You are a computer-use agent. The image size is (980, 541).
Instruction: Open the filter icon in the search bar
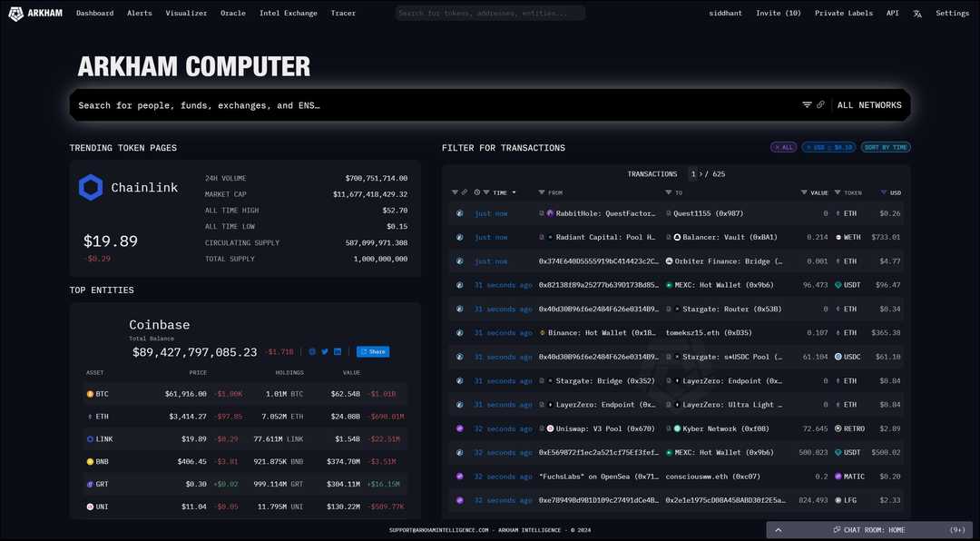(806, 104)
